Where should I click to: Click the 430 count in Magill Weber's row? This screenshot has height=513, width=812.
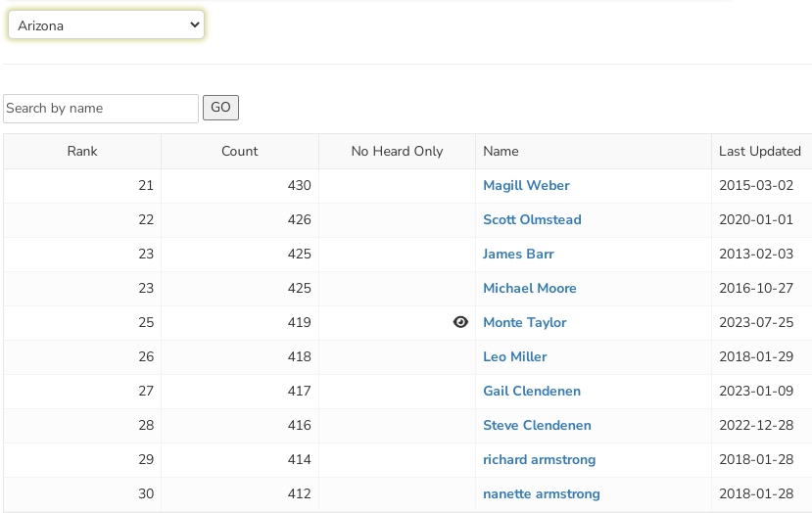pyautogui.click(x=299, y=185)
